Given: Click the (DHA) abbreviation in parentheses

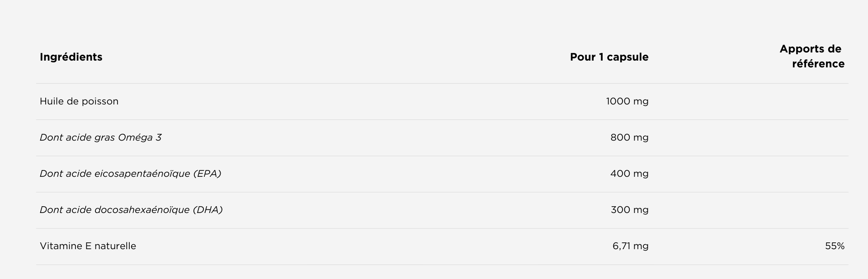Looking at the screenshot, I should 208,210.
